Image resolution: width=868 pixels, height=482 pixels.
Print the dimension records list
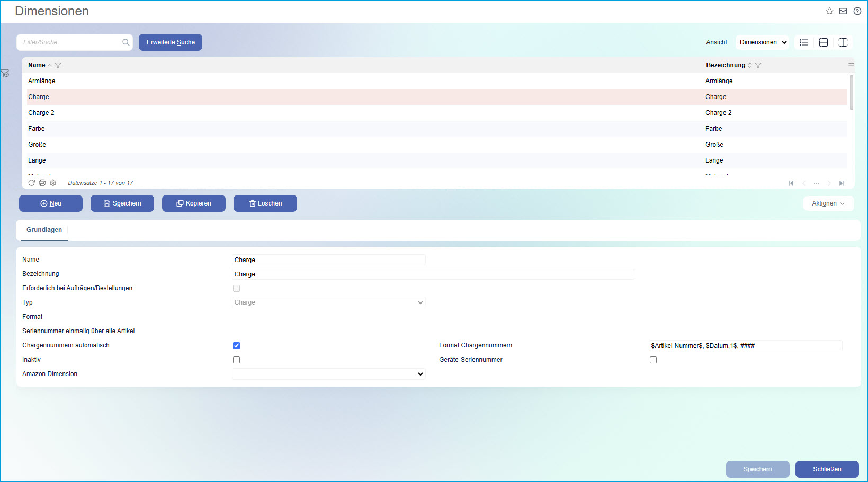42,183
